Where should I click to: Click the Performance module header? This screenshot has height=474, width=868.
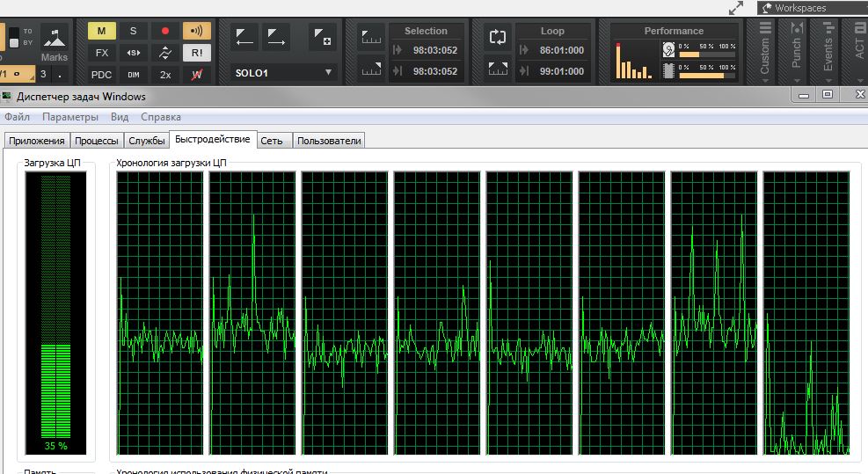(674, 31)
